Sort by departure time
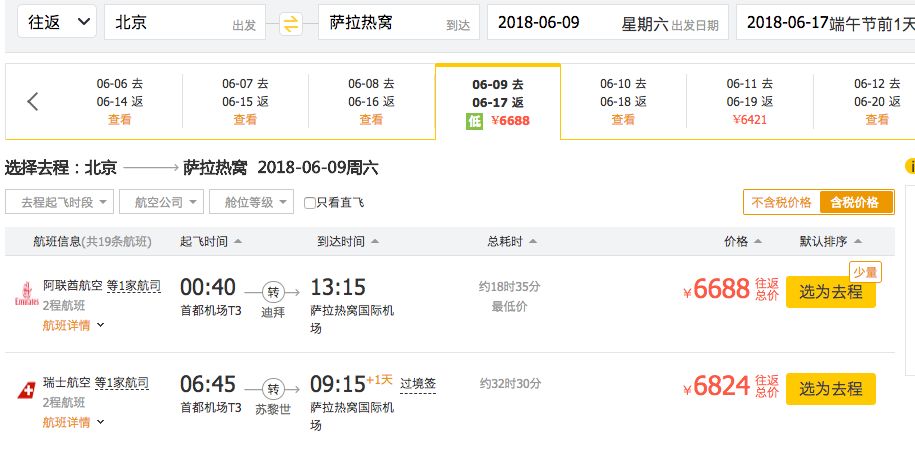The width and height of the screenshot is (915, 449). point(211,242)
